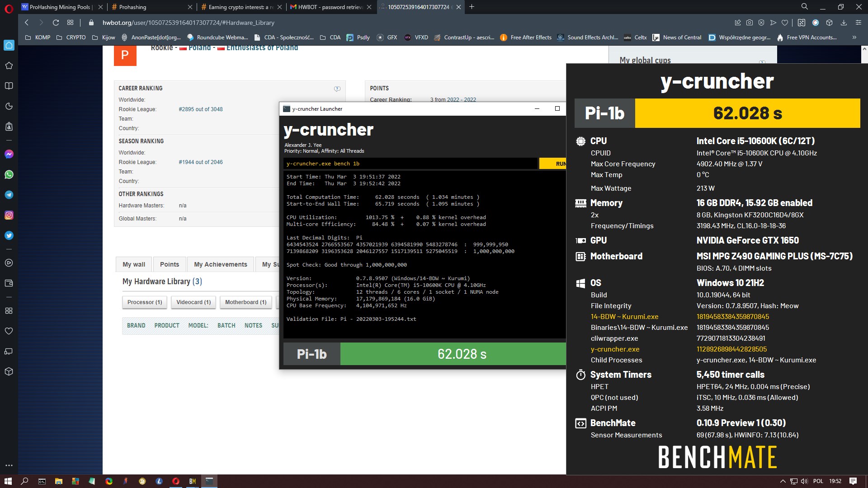The width and height of the screenshot is (868, 488).
Task: Open sidebar history moon-clock icon
Action: (9, 106)
